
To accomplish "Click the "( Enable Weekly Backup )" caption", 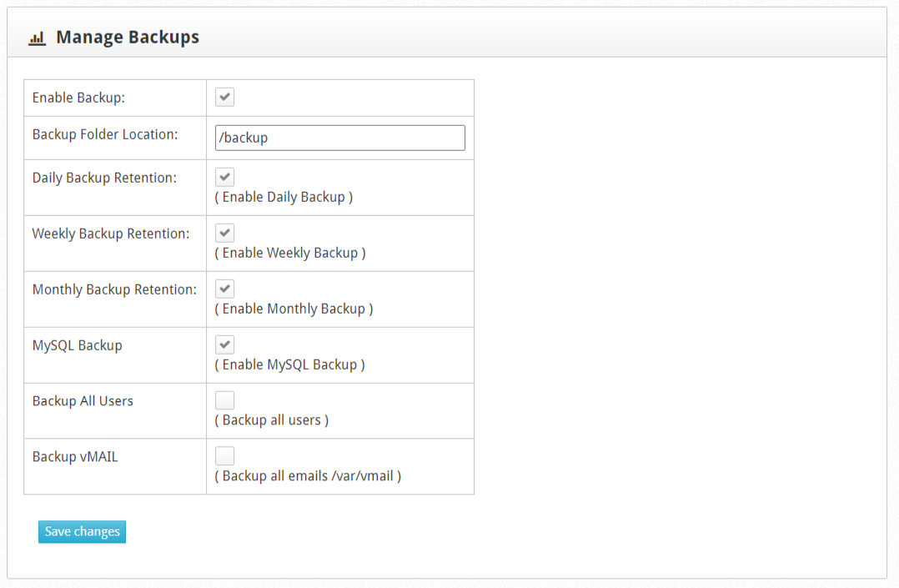I will [x=290, y=253].
